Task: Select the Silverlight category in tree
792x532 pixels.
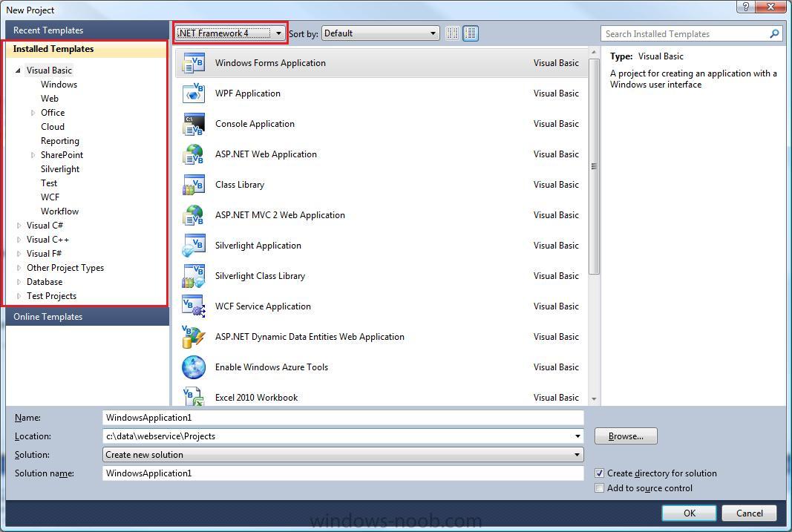Action: pyautogui.click(x=60, y=169)
